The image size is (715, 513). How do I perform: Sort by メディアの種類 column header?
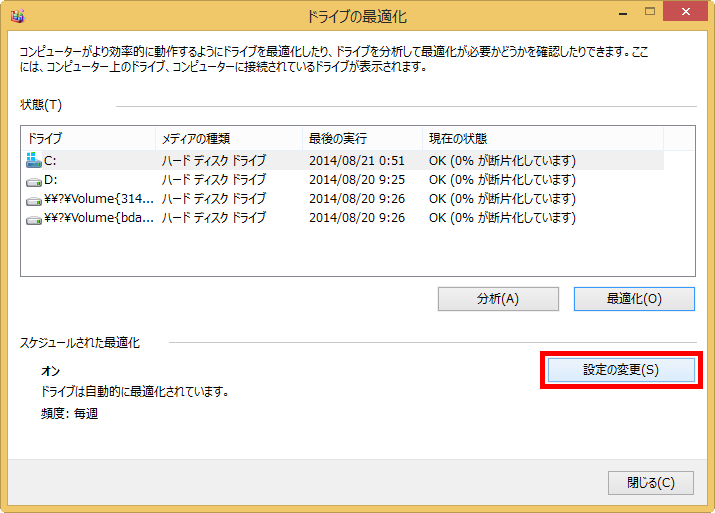229,139
